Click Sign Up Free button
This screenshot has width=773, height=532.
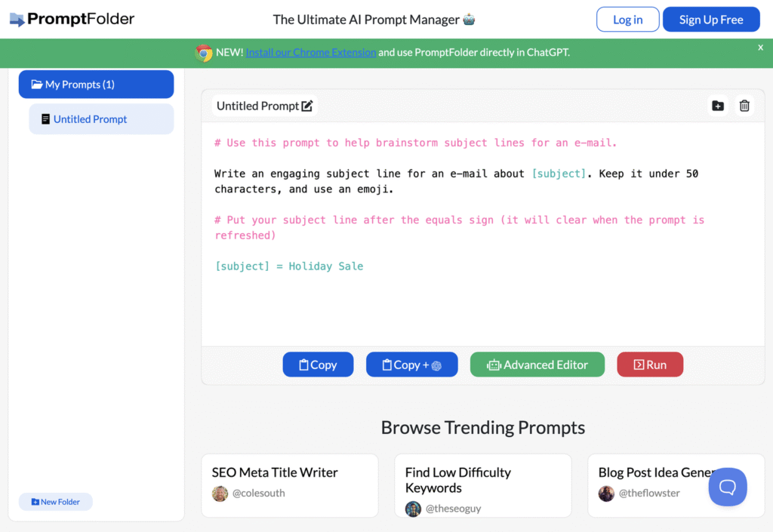coord(711,20)
